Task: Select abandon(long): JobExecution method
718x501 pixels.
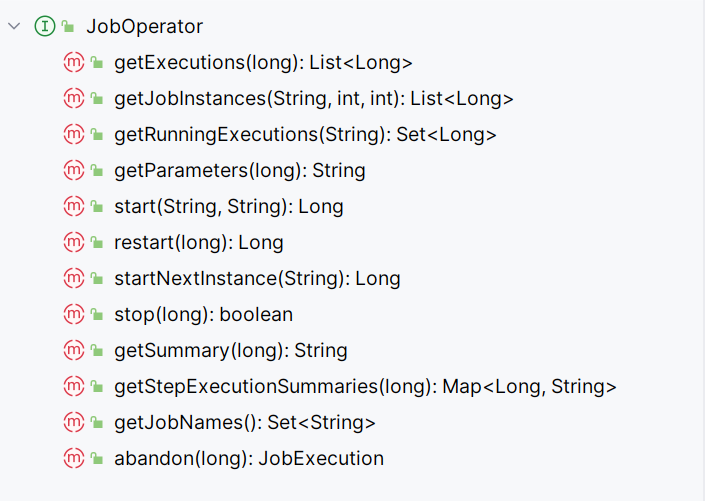Action: point(249,458)
